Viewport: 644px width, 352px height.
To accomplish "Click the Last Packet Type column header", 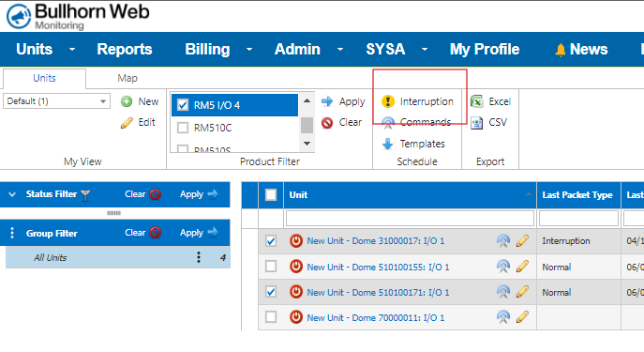I will click(577, 195).
